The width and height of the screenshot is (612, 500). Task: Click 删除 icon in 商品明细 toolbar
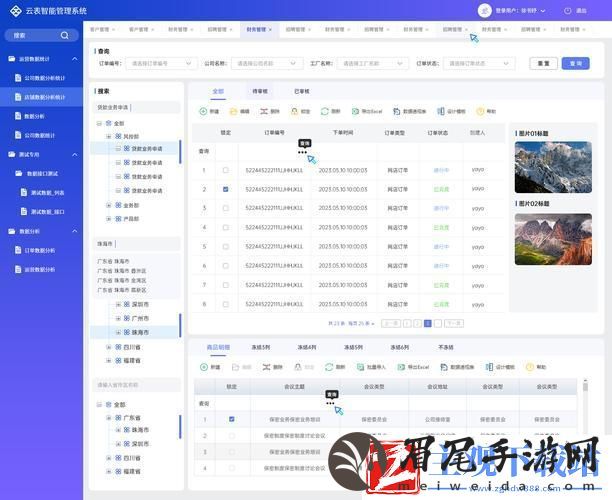tap(267, 367)
